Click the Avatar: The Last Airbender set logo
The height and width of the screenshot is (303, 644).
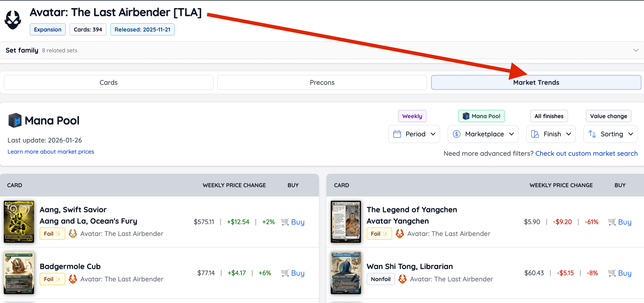coord(12,19)
